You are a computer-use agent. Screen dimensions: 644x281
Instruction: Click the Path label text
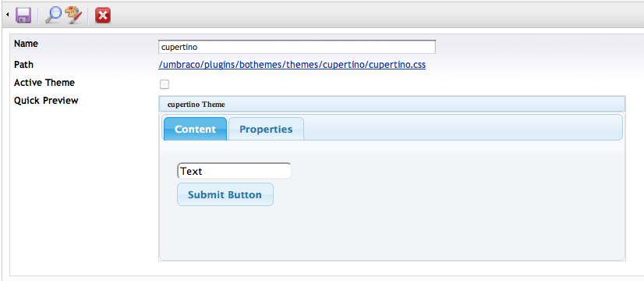point(24,65)
